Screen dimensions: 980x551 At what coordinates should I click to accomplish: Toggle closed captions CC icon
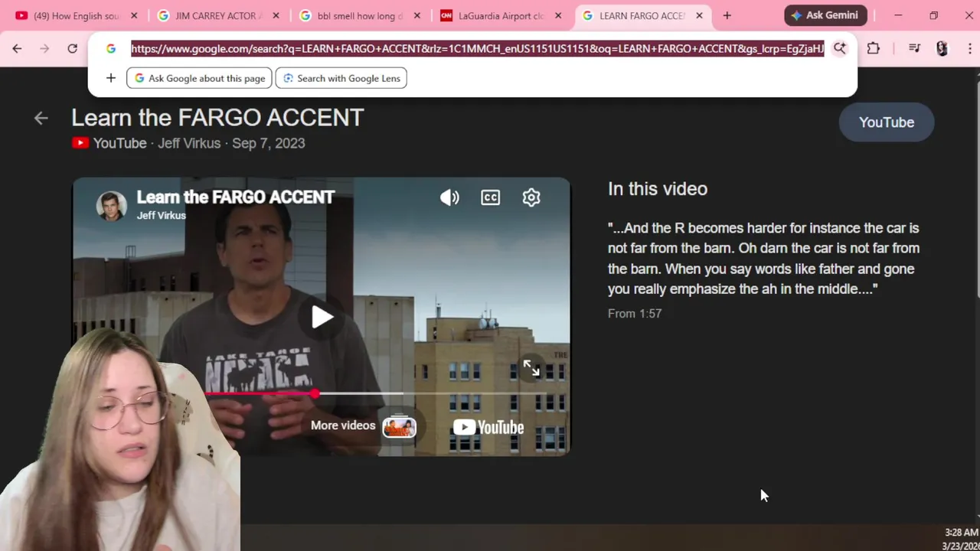coord(490,197)
